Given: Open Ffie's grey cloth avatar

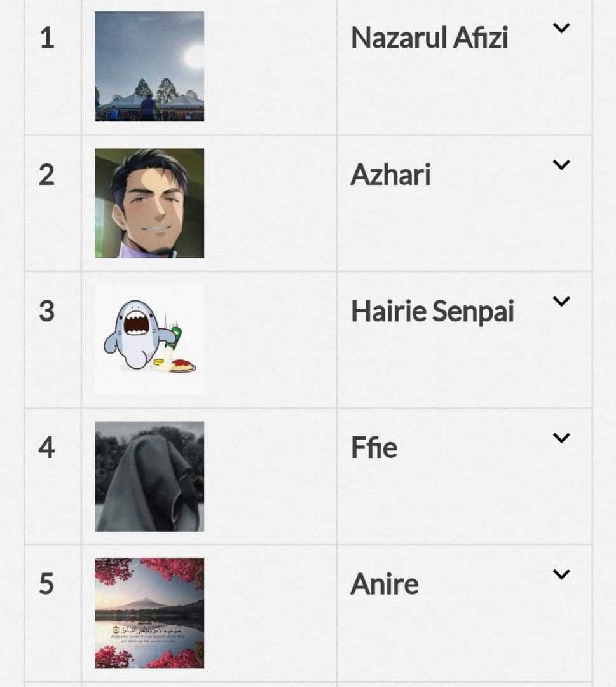Looking at the screenshot, I should coord(149,476).
